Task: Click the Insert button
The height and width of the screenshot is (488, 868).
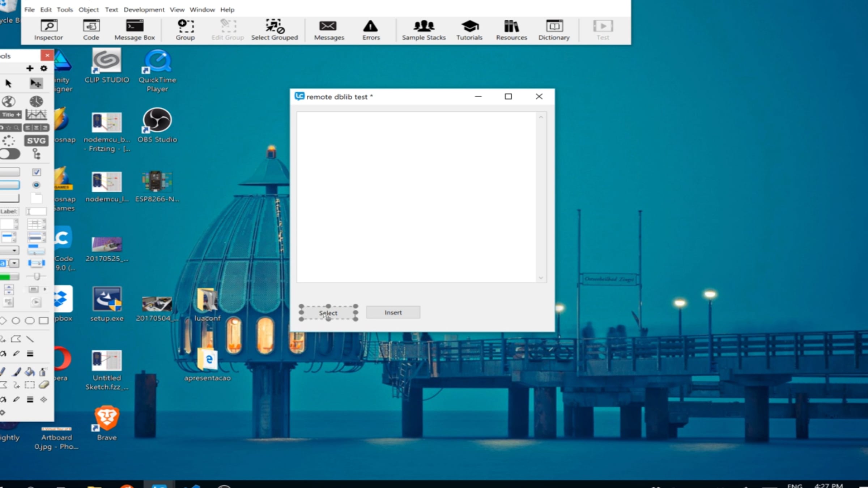Action: click(x=393, y=313)
